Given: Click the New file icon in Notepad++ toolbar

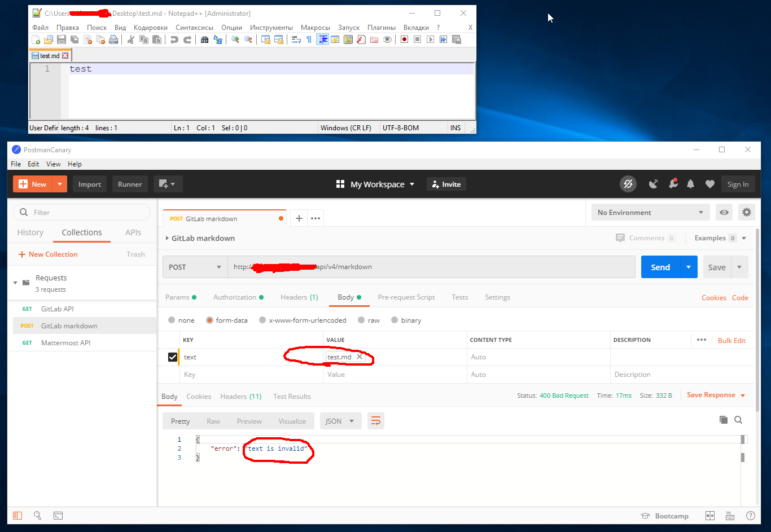Looking at the screenshot, I should click(x=36, y=39).
